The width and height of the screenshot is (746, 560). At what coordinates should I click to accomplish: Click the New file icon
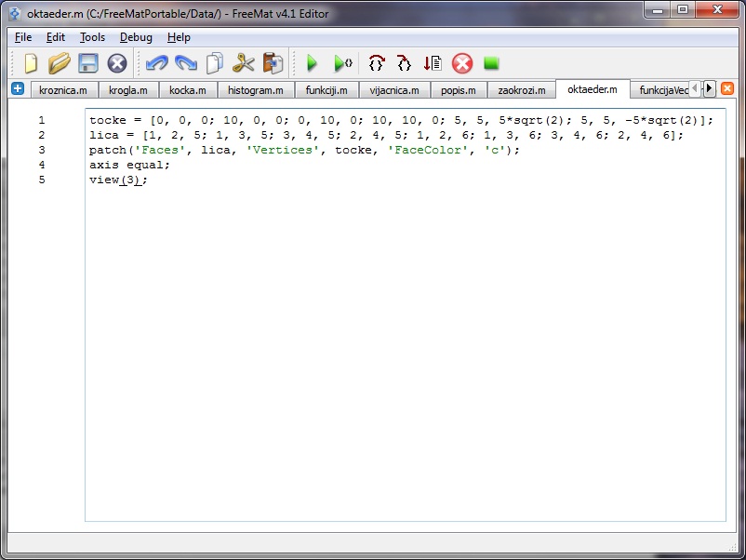[31, 63]
